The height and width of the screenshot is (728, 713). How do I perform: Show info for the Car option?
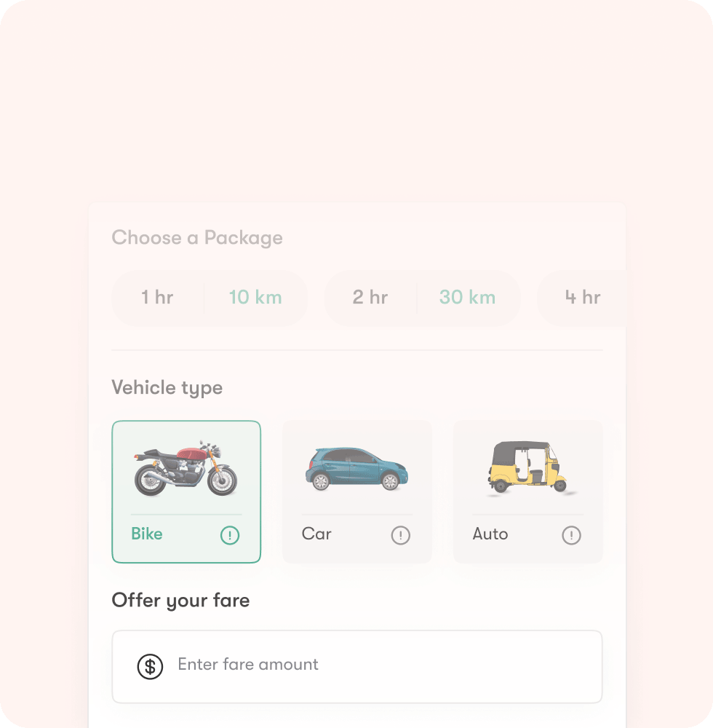pos(400,535)
